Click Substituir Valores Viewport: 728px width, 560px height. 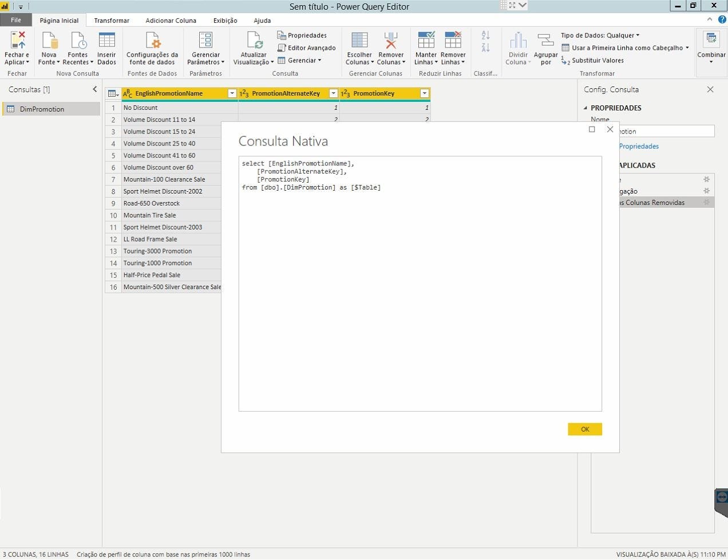tap(592, 61)
